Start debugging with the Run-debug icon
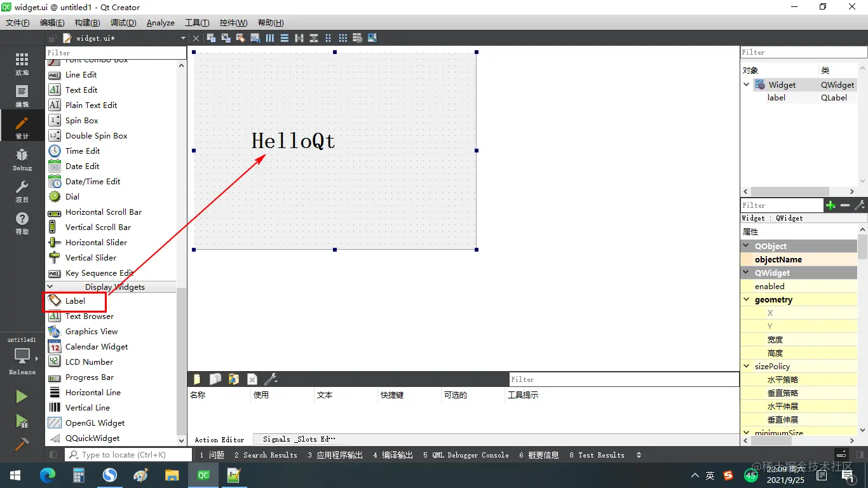 pyautogui.click(x=22, y=421)
